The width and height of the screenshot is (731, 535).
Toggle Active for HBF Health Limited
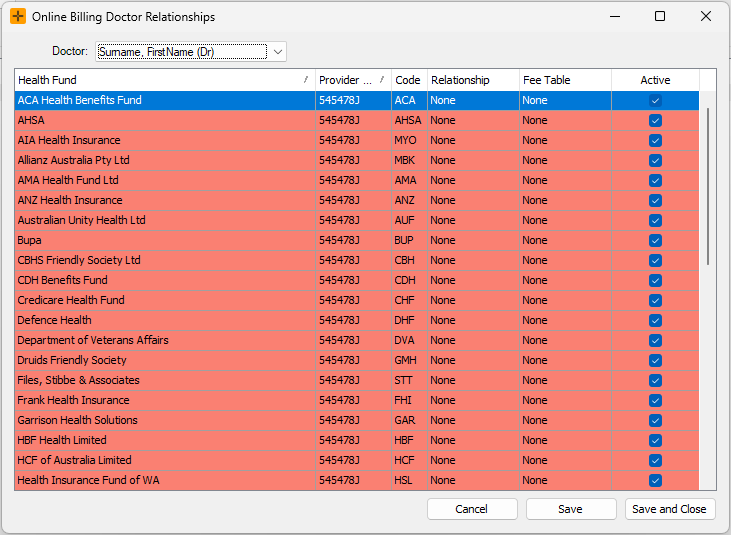click(655, 441)
